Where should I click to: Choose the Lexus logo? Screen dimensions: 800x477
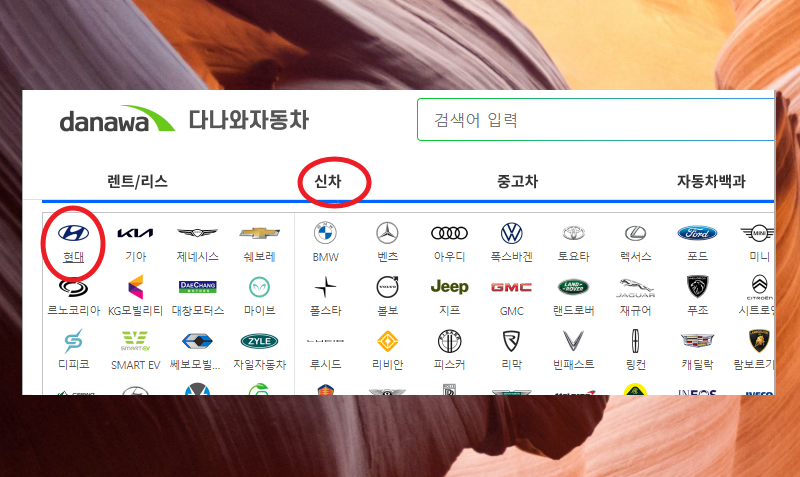tap(635, 233)
